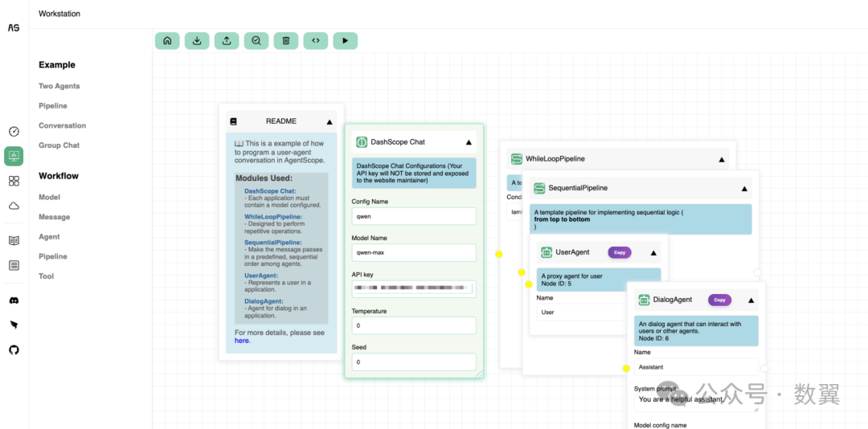Collapse the README node with its triangle

(329, 122)
